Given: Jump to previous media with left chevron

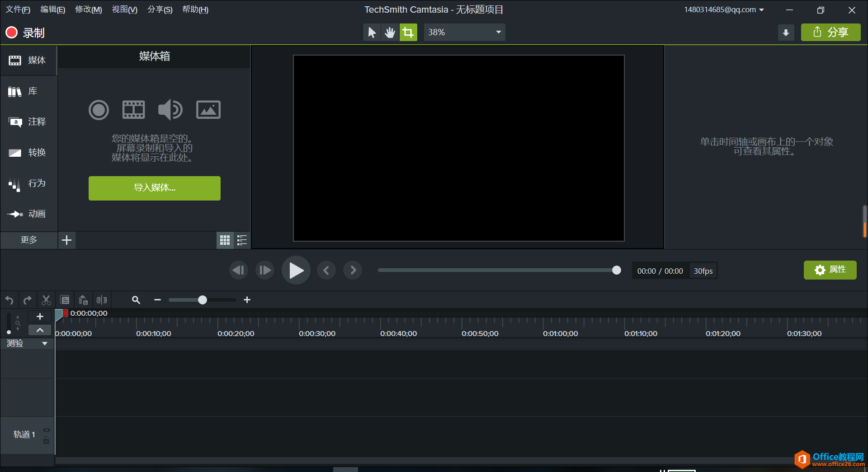Looking at the screenshot, I should (x=326, y=270).
